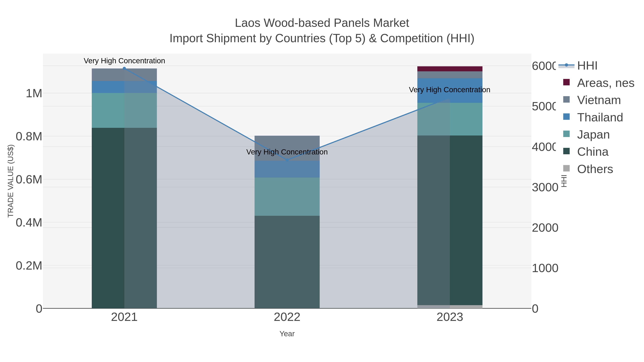The width and height of the screenshot is (644, 362).
Task: Select the Japan bar segment in 2021
Action: coord(124,110)
